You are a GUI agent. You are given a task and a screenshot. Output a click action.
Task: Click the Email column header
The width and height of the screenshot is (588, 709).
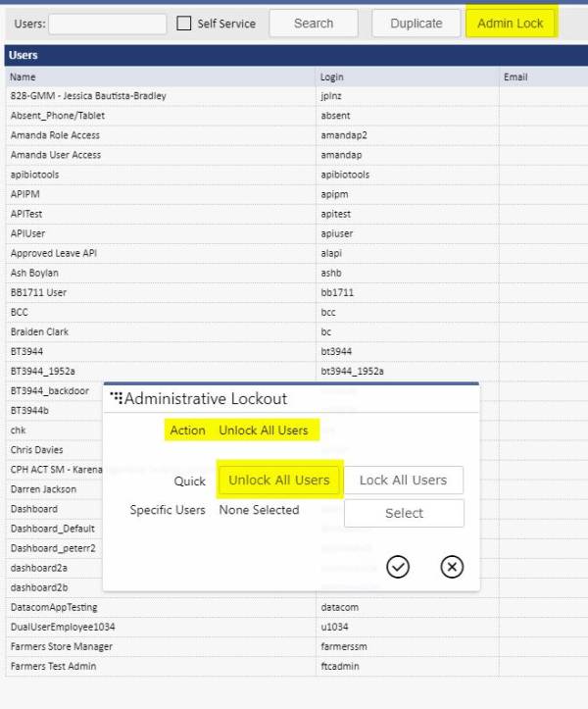point(515,76)
